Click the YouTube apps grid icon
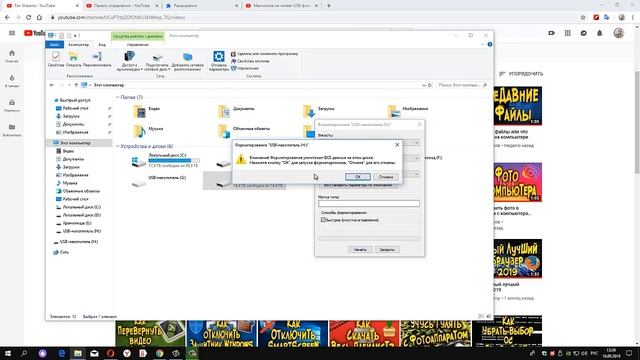640x360 pixels. (567, 33)
